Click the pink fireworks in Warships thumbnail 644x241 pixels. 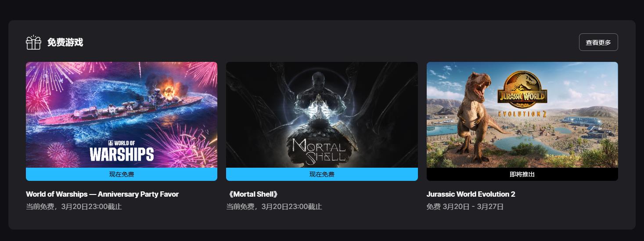pyautogui.click(x=190, y=145)
